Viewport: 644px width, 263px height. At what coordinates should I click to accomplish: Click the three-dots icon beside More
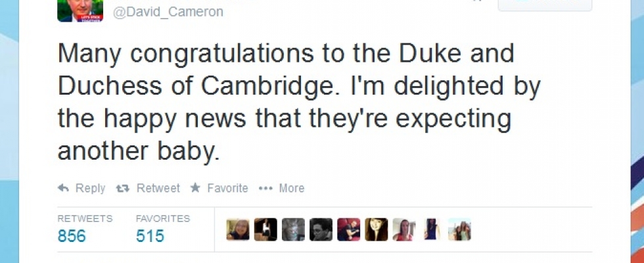click(x=265, y=189)
